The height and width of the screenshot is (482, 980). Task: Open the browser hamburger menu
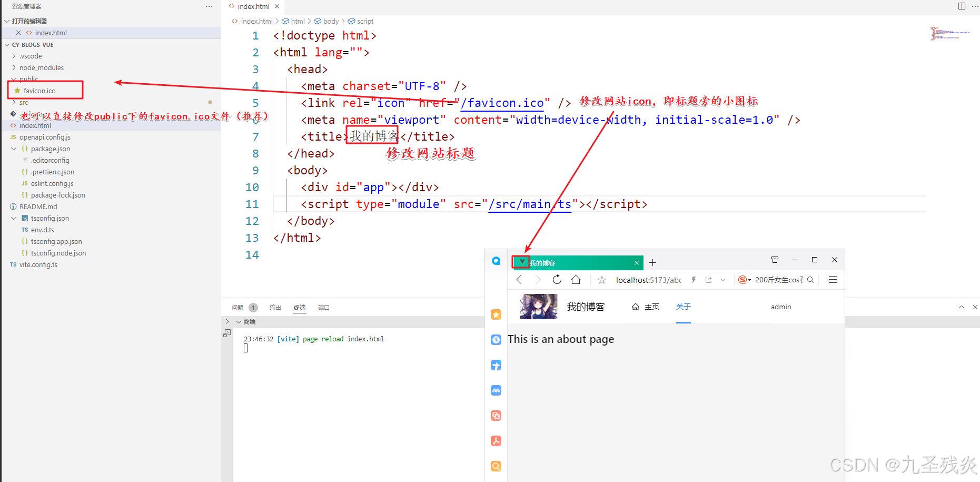tap(833, 280)
